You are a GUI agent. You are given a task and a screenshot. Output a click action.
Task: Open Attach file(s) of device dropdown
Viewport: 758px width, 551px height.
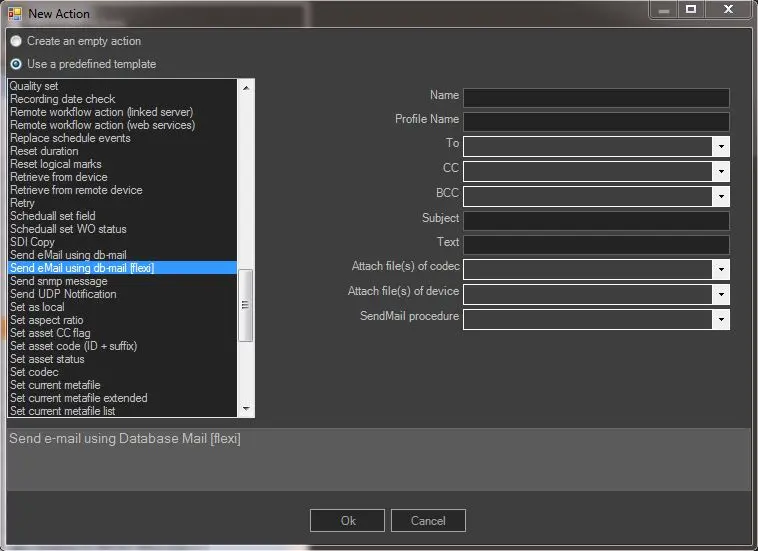pyautogui.click(x=720, y=294)
